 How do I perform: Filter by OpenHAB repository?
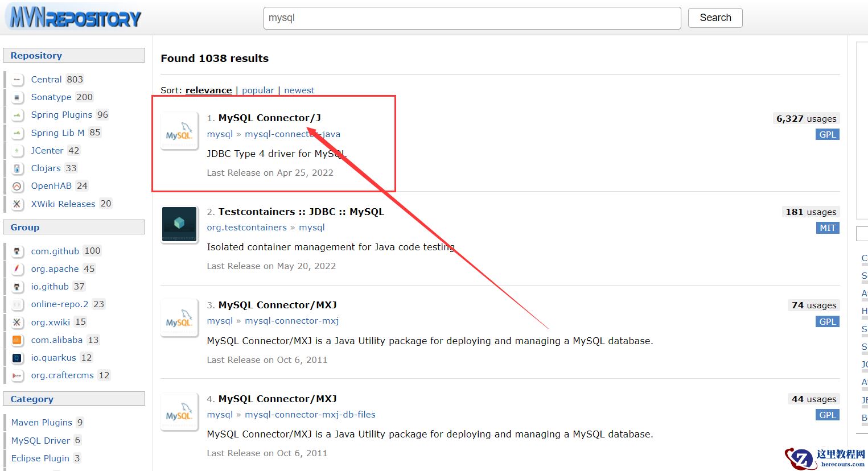coord(51,186)
